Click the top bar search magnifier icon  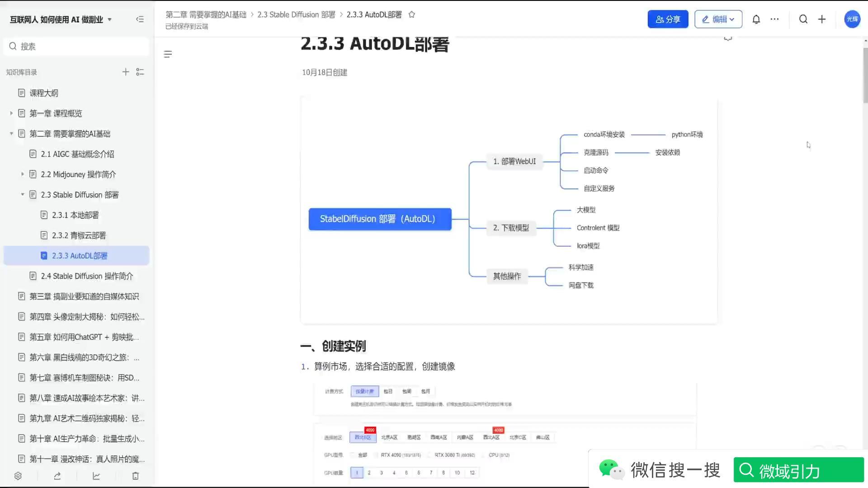[803, 19]
